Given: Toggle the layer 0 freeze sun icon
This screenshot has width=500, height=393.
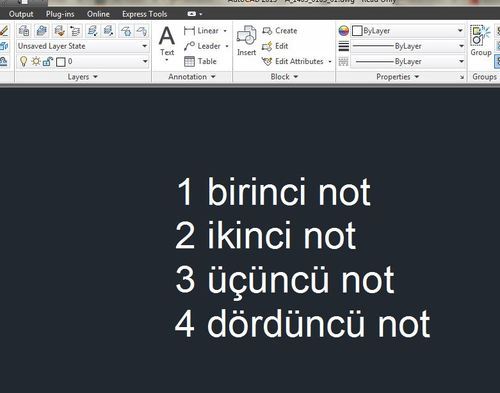Looking at the screenshot, I should point(36,61).
